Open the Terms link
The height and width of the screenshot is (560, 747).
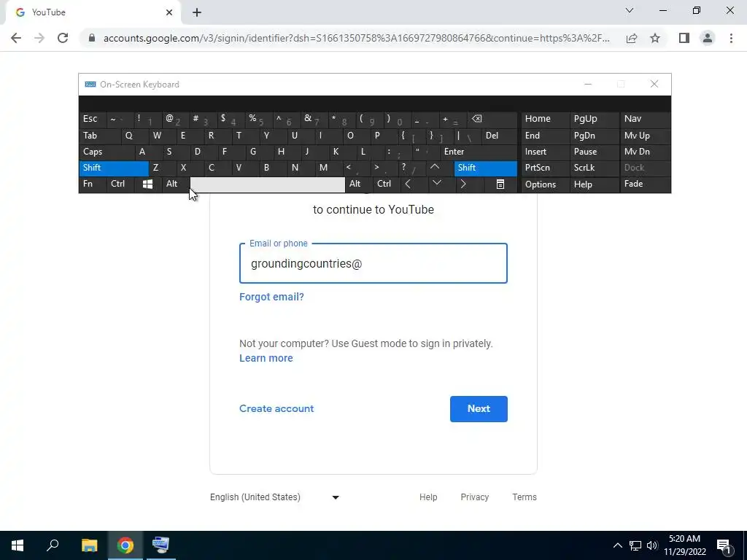tap(524, 497)
